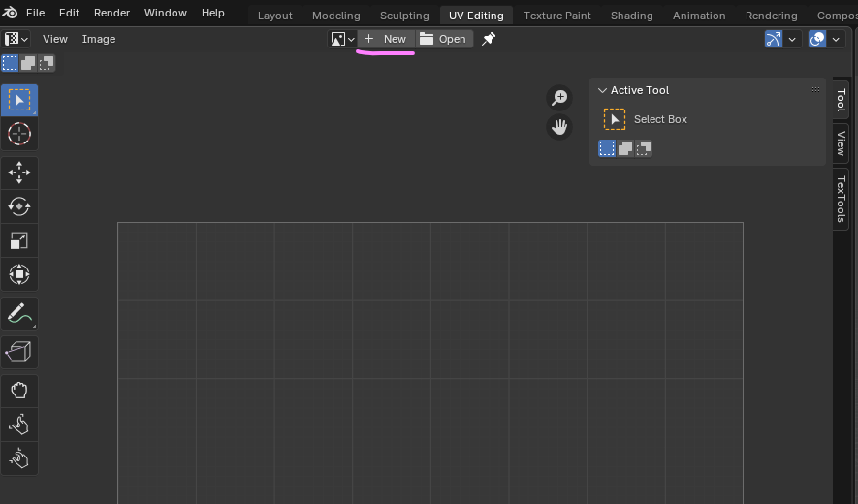Open the Render menu
The width and height of the screenshot is (858, 504).
(111, 12)
